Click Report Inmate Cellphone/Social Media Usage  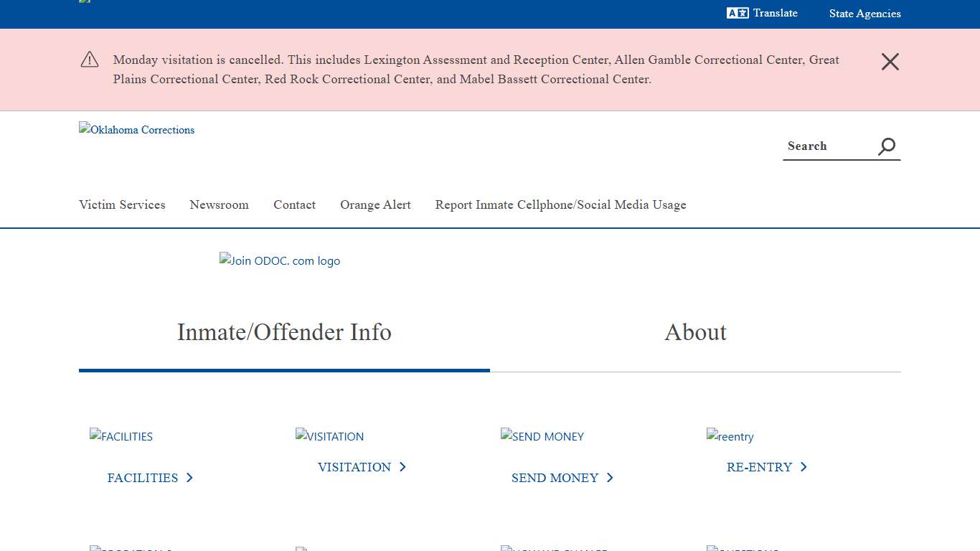[x=560, y=205]
